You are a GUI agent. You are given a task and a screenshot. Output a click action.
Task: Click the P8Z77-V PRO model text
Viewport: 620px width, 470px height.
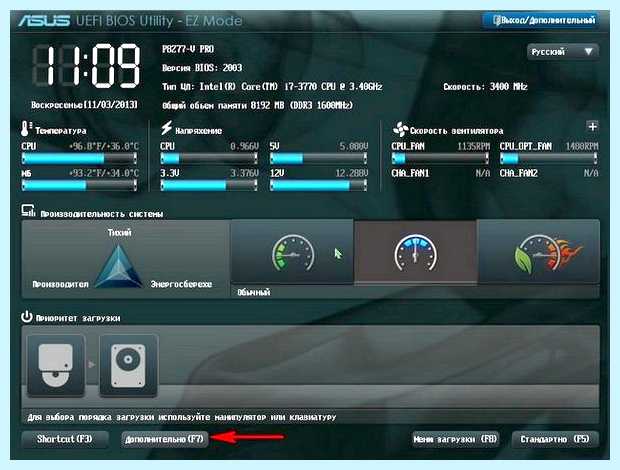[x=188, y=49]
